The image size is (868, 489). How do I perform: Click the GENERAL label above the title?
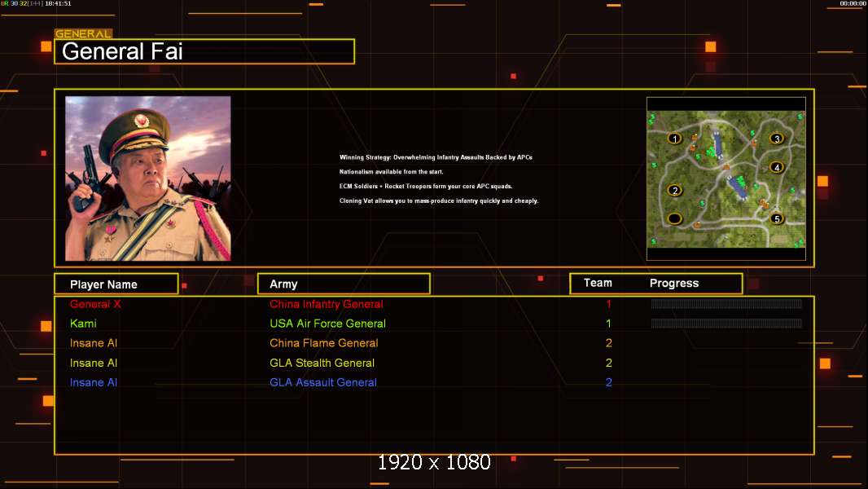click(x=83, y=33)
